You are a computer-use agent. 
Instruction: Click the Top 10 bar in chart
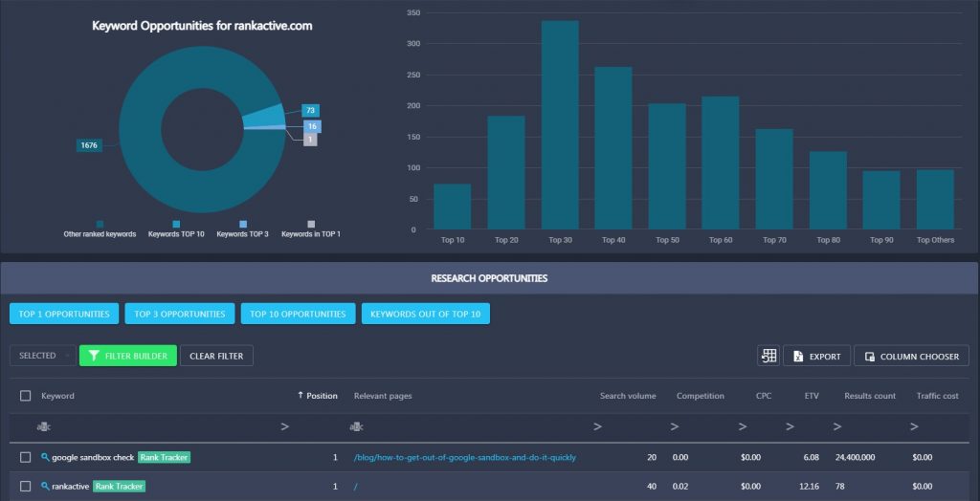(453, 207)
